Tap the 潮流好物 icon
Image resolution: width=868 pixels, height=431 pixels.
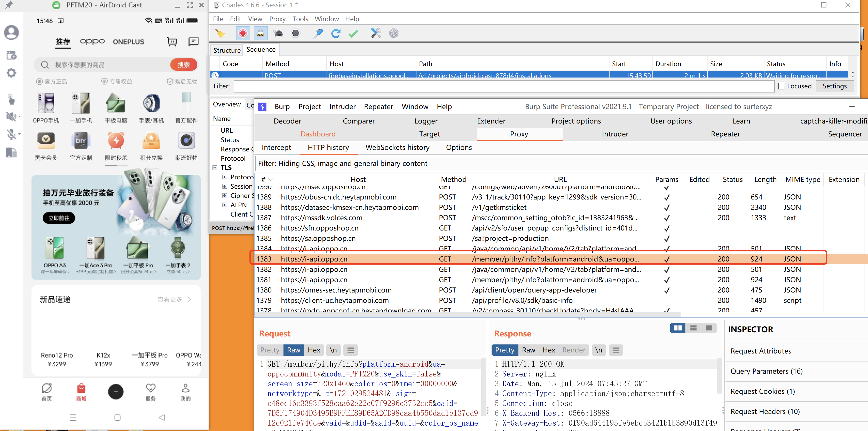tap(186, 141)
